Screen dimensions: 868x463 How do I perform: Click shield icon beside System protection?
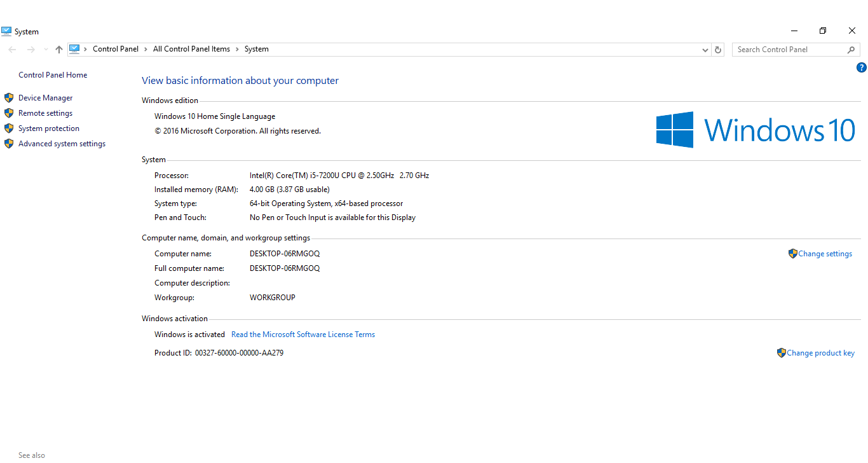9,128
